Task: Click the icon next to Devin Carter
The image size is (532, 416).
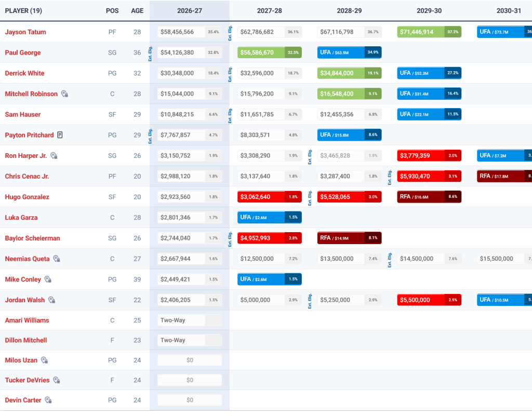Action: pos(48,400)
